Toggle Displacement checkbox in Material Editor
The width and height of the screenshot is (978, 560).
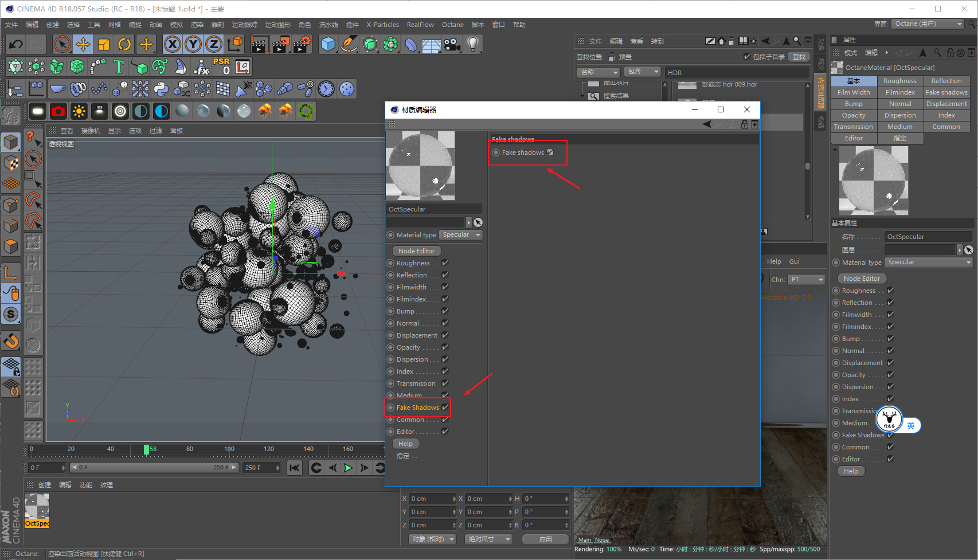click(x=445, y=335)
